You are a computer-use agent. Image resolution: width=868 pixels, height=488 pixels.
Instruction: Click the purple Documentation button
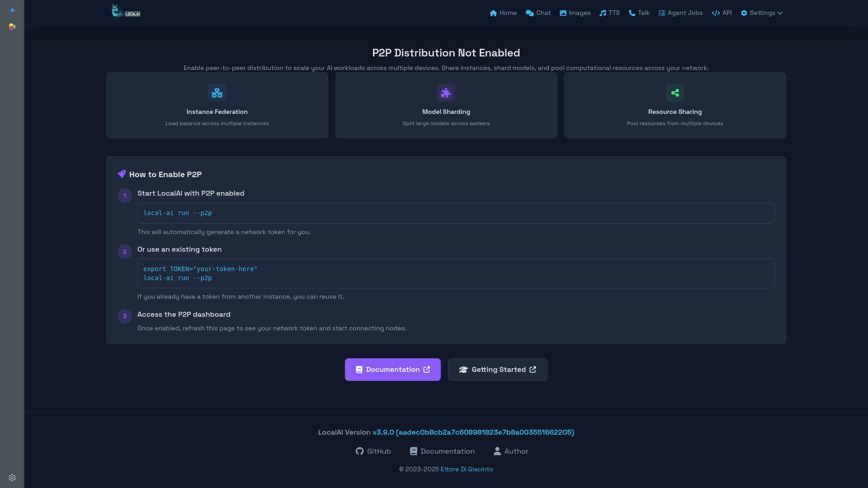point(393,370)
